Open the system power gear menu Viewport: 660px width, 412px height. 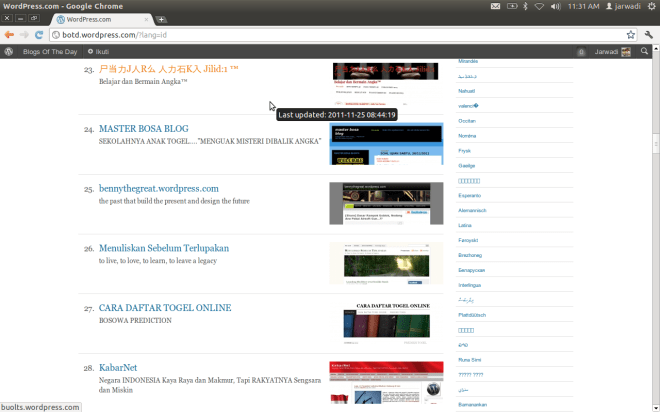tap(650, 6)
